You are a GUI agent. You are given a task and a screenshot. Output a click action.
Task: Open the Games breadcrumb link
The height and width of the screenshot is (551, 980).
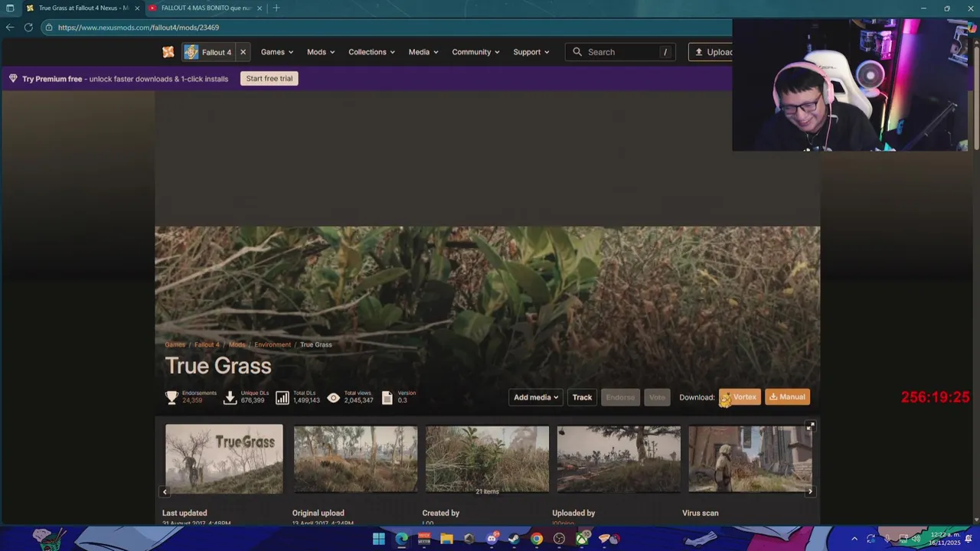click(175, 344)
